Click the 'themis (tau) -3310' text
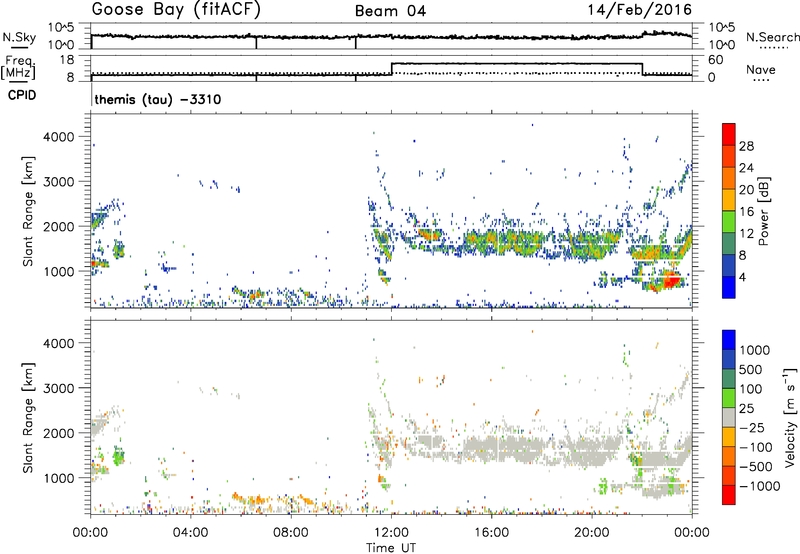The height and width of the screenshot is (554, 800). click(158, 99)
